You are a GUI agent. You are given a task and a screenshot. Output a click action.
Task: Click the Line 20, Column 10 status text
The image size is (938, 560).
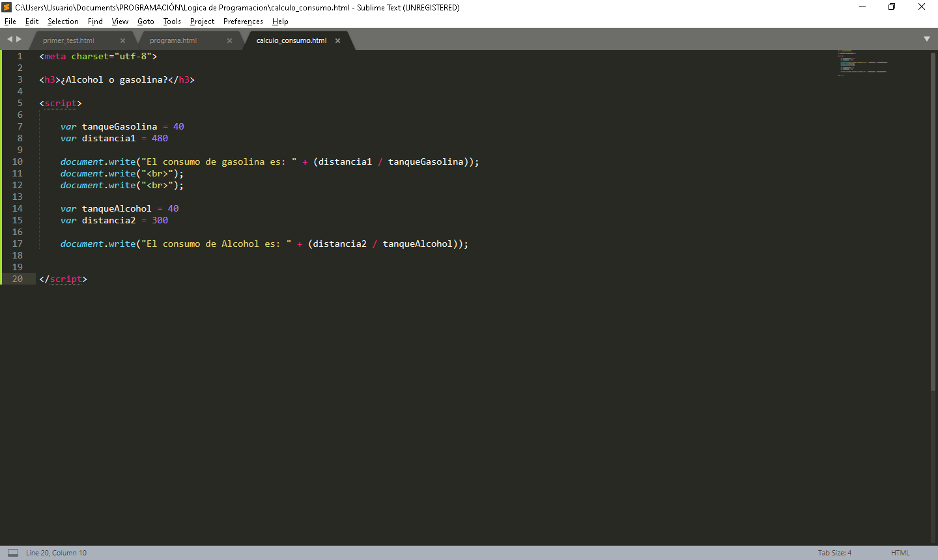click(56, 553)
